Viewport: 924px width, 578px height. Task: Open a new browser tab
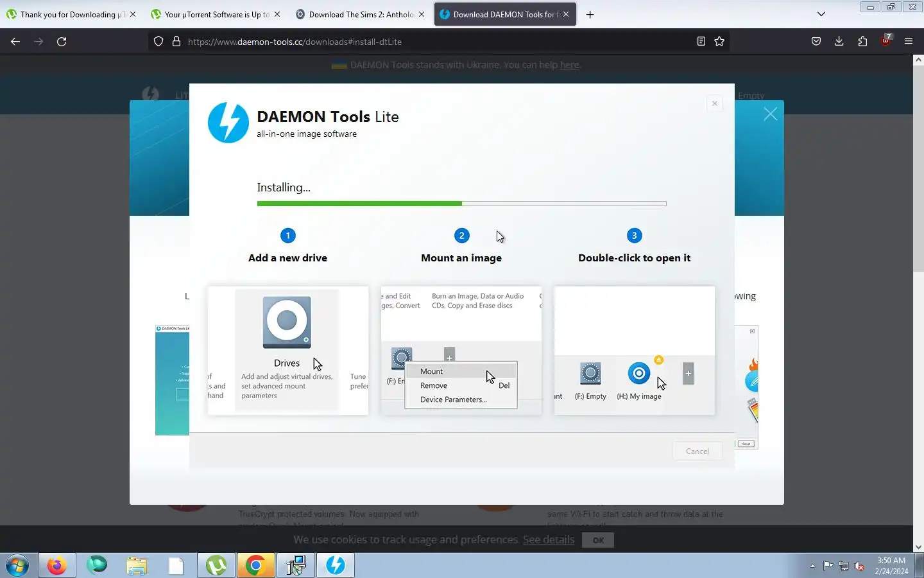click(590, 14)
